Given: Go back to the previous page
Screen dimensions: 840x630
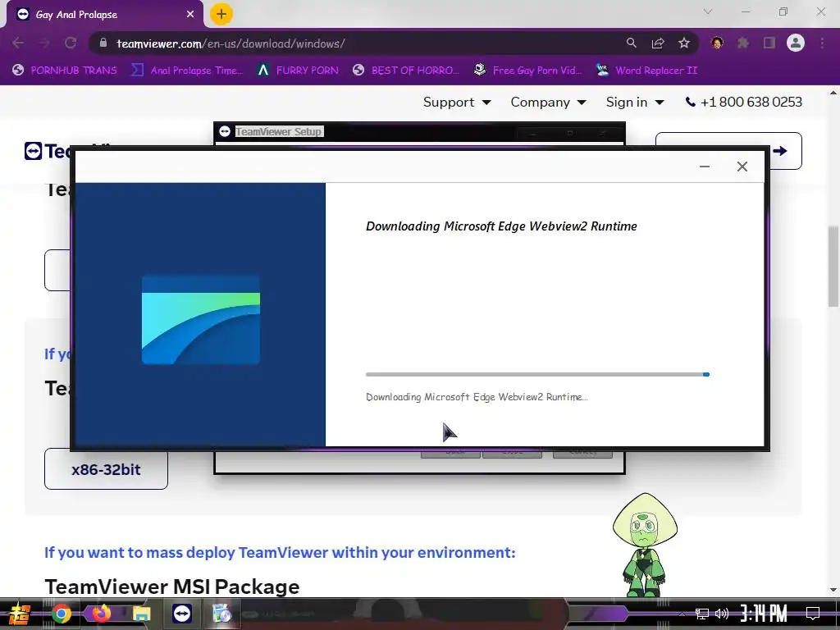Looking at the screenshot, I should pyautogui.click(x=18, y=43).
